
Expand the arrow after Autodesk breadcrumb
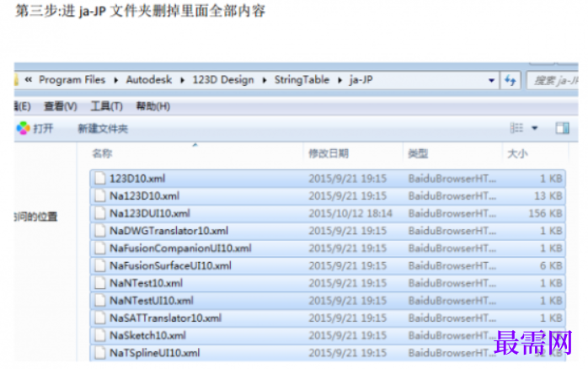[182, 80]
